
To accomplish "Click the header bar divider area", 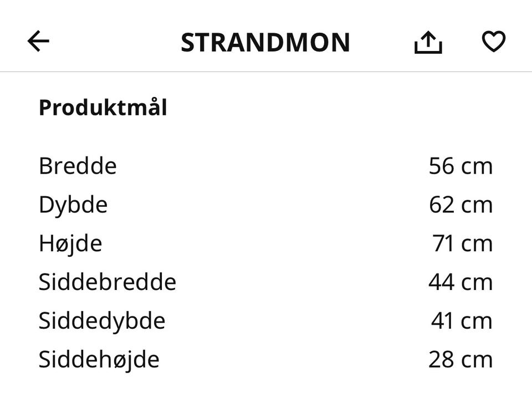I will pos(266,72).
